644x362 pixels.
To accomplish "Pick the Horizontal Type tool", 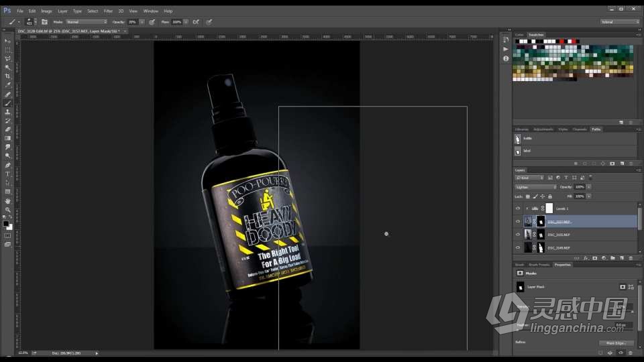I will [8, 174].
